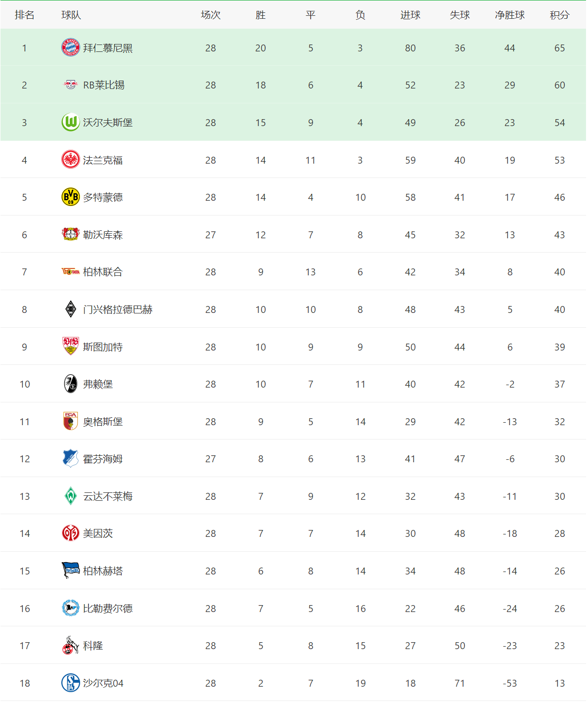
Task: Click the FC Köln goat logo
Action: click(x=70, y=645)
